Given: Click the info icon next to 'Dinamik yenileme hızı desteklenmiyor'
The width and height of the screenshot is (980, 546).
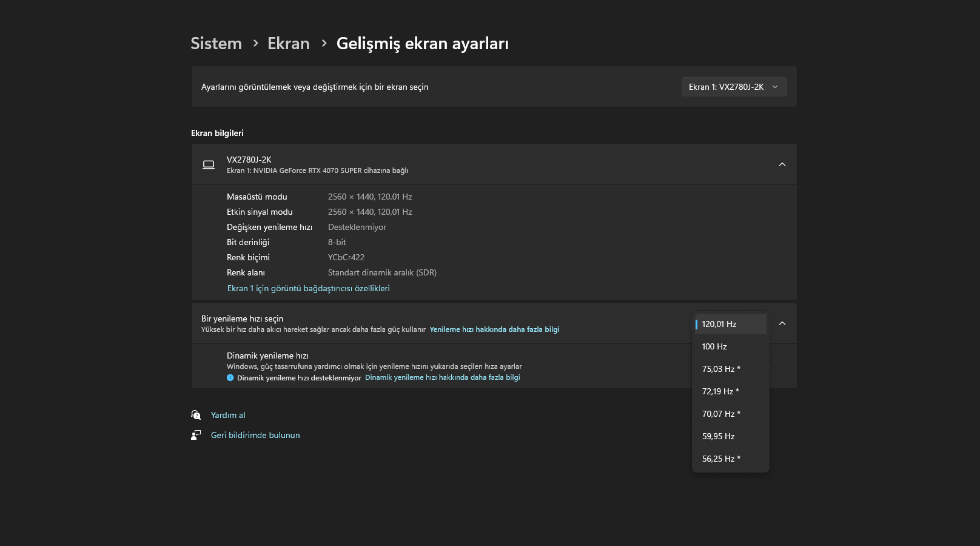Looking at the screenshot, I should [230, 377].
